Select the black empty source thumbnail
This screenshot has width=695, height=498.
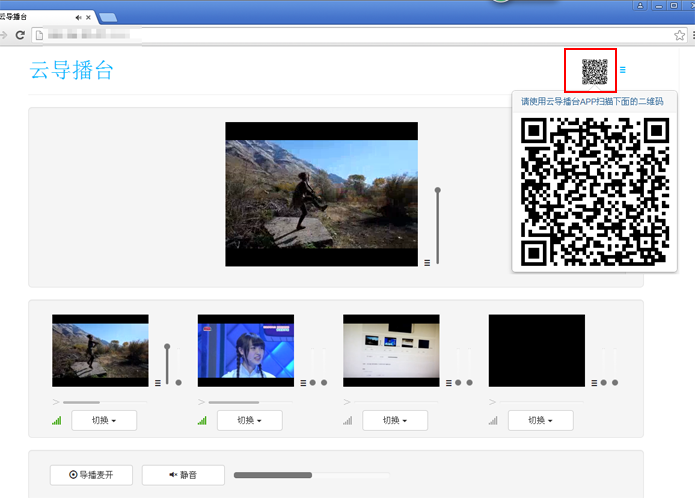(x=537, y=350)
